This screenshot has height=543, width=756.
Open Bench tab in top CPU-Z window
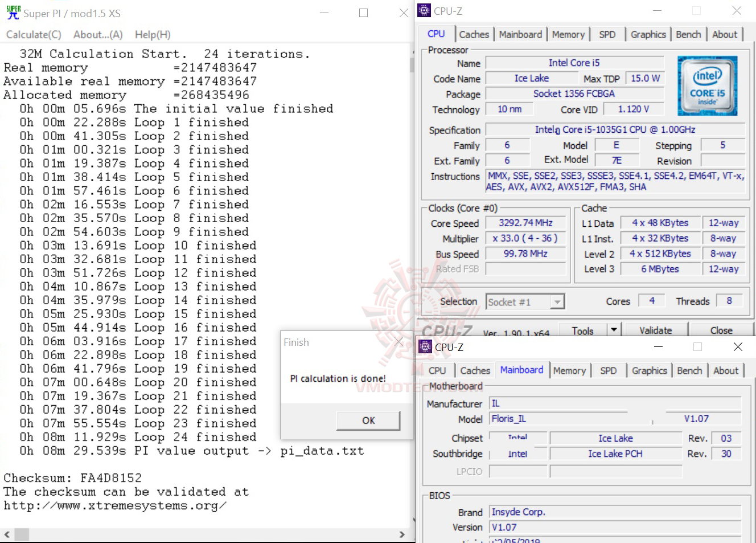(x=688, y=34)
